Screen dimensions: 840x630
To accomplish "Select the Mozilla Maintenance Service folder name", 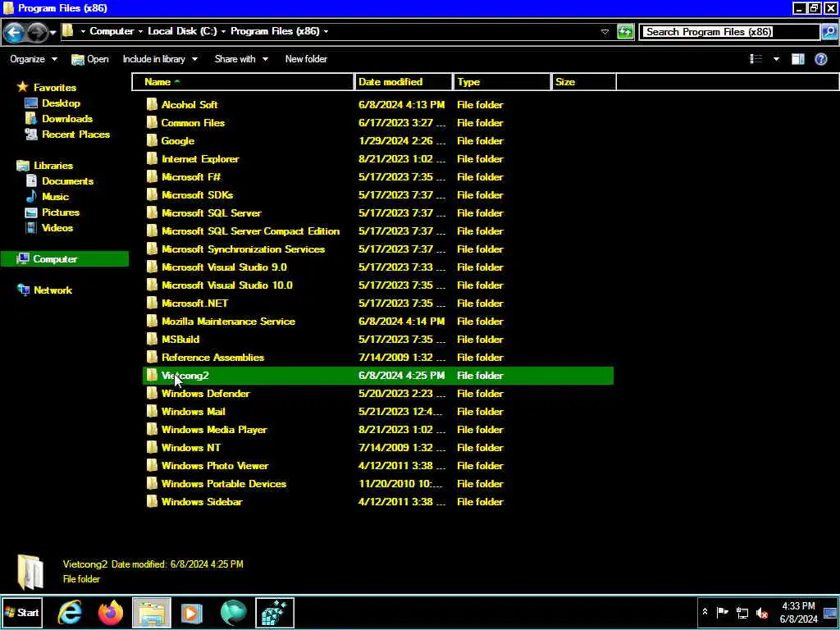I will pyautogui.click(x=228, y=322).
